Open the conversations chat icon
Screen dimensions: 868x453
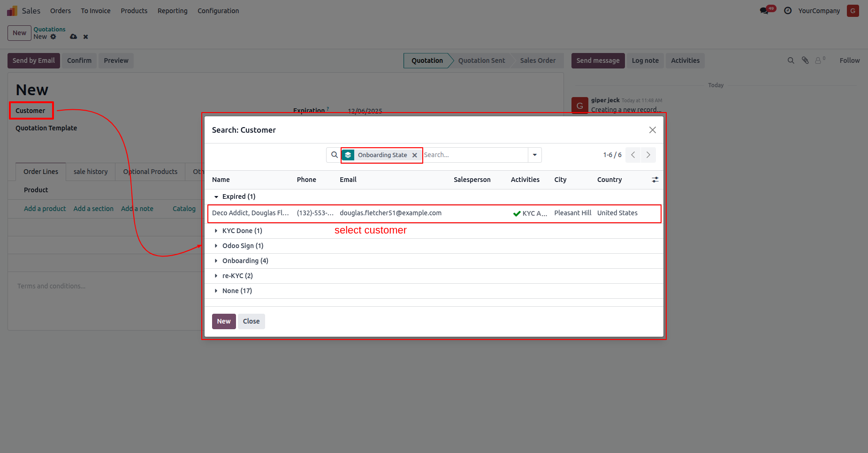(764, 10)
